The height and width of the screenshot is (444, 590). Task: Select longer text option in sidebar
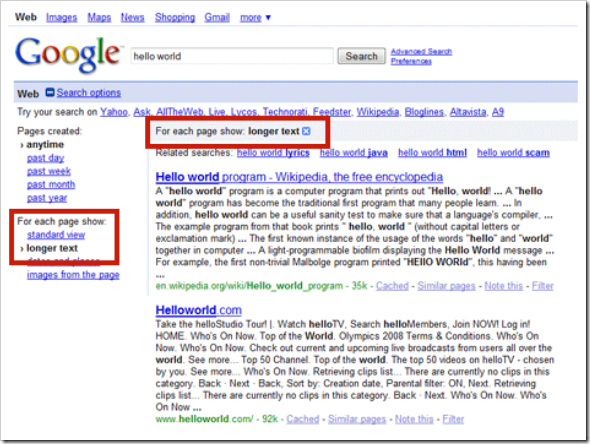click(52, 248)
